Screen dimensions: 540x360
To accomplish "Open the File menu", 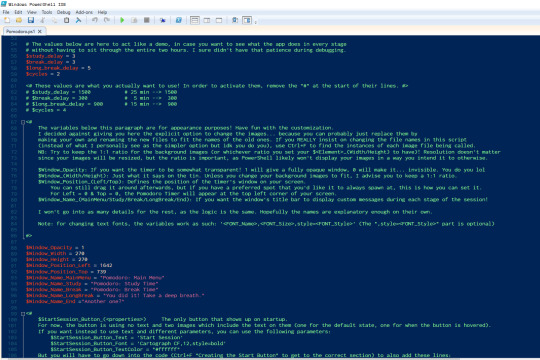I will point(6,12).
